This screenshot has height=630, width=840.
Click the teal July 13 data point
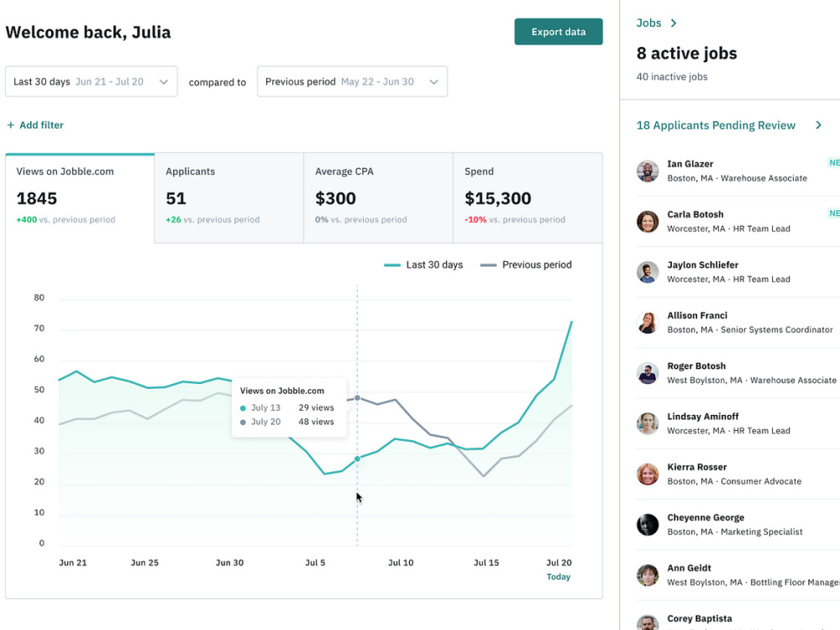(x=357, y=459)
